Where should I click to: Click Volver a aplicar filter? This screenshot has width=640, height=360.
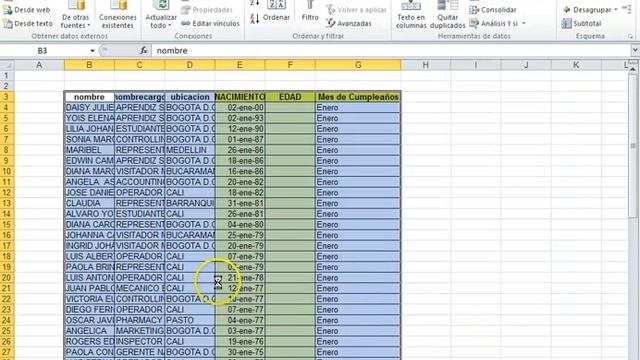click(356, 10)
